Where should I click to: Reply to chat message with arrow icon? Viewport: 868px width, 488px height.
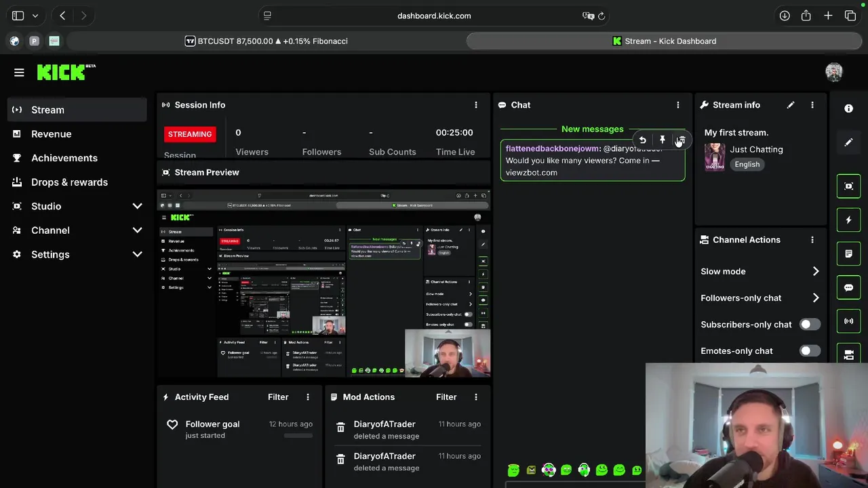coord(642,140)
